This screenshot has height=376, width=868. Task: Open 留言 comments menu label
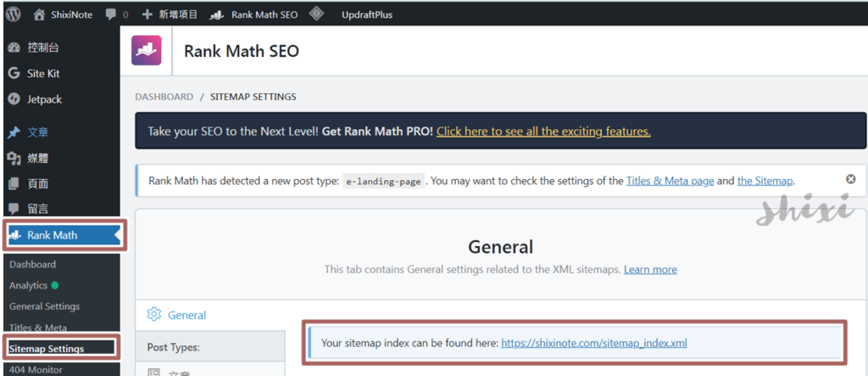coord(37,209)
